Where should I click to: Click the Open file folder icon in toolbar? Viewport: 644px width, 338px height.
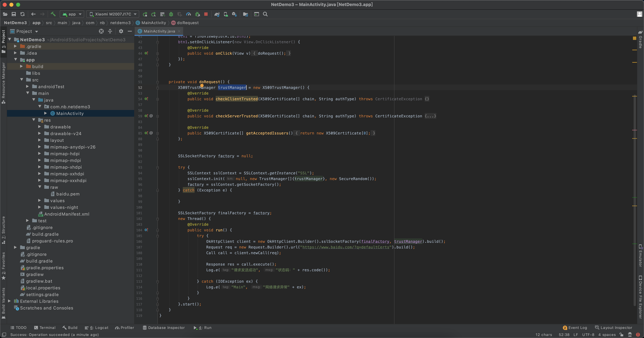pos(5,14)
